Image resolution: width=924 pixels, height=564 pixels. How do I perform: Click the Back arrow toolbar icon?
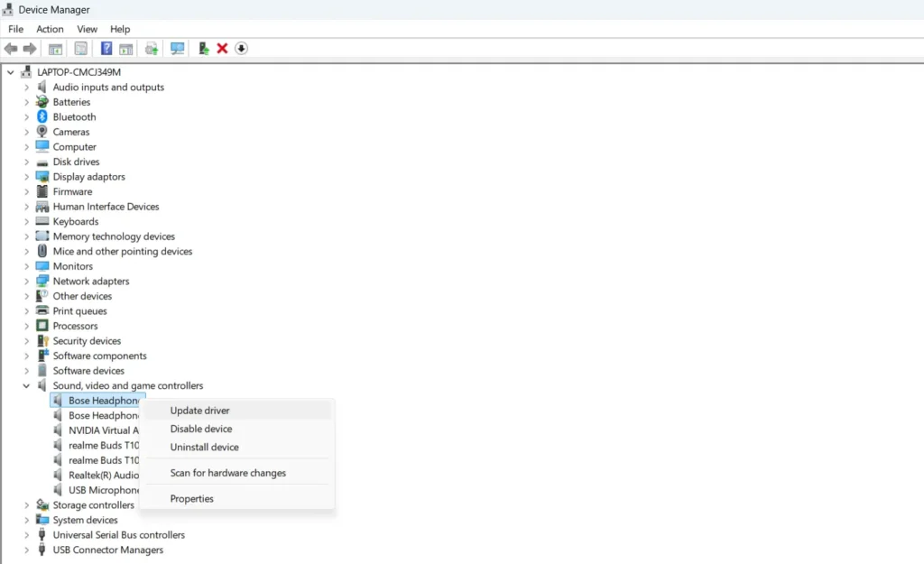pyautogui.click(x=11, y=49)
